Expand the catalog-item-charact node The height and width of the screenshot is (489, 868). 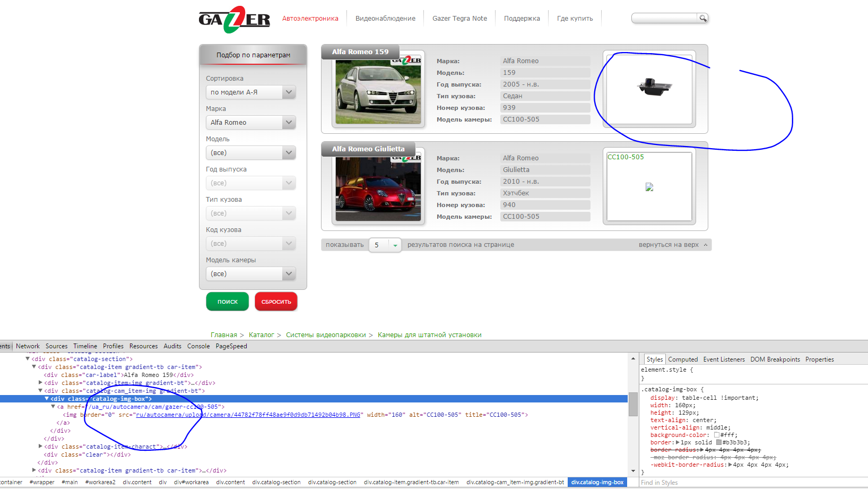tap(40, 446)
